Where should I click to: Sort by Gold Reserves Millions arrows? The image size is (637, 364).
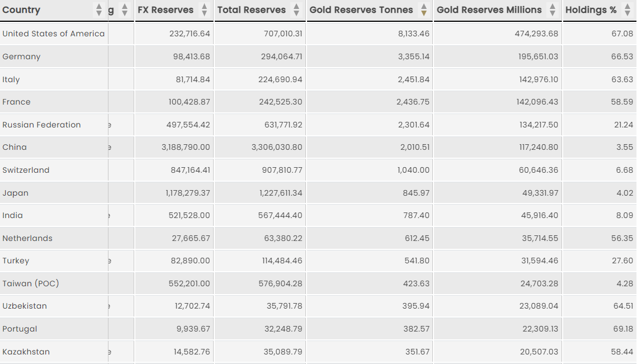coord(553,10)
